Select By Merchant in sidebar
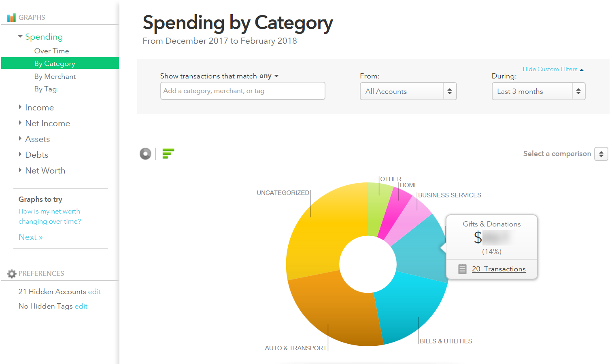Image resolution: width=612 pixels, height=364 pixels. pyautogui.click(x=55, y=76)
